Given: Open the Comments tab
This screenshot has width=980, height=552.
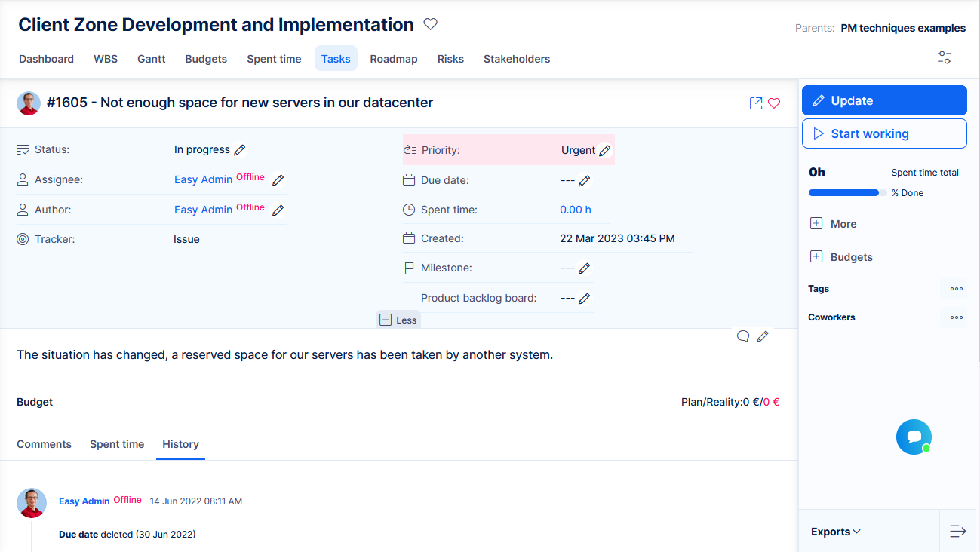Looking at the screenshot, I should point(44,444).
